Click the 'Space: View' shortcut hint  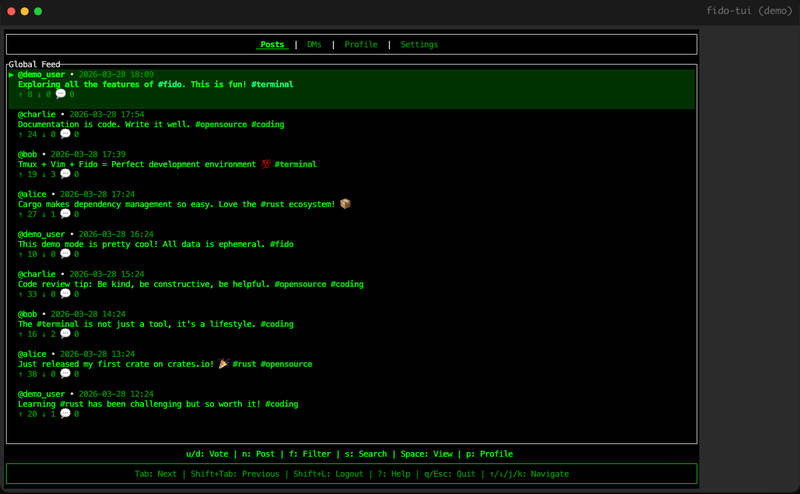point(427,454)
